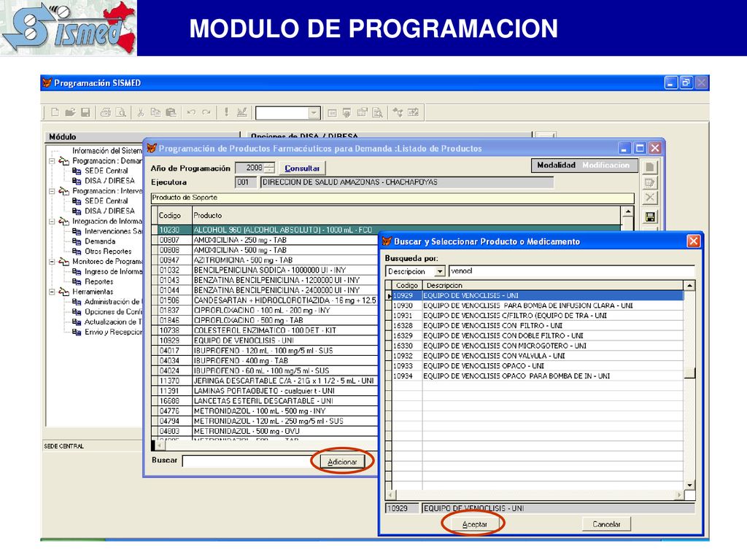Click the green save icon in side strip
Image resolution: width=747 pixels, height=560 pixels.
point(650,217)
